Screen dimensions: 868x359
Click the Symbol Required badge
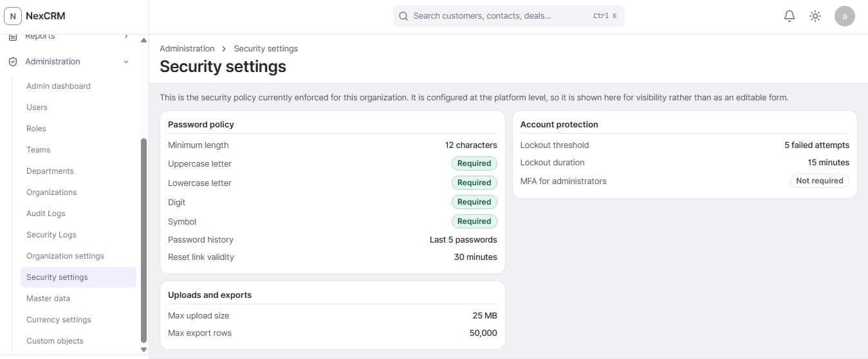[474, 221]
